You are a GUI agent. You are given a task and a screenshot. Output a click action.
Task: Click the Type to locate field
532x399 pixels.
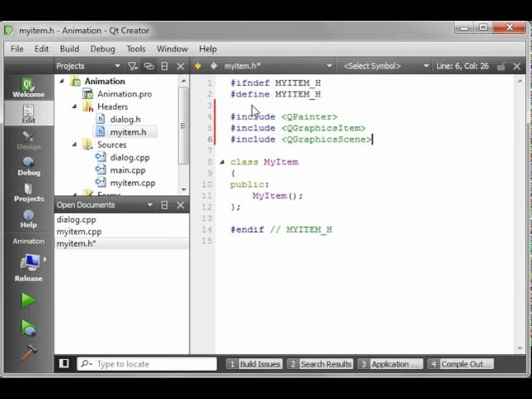[146, 364]
